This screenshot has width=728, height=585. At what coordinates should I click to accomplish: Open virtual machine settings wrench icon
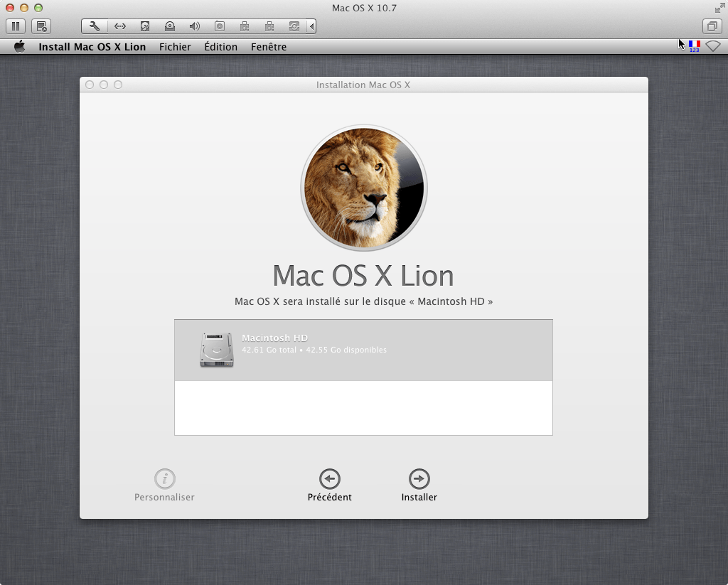point(95,26)
